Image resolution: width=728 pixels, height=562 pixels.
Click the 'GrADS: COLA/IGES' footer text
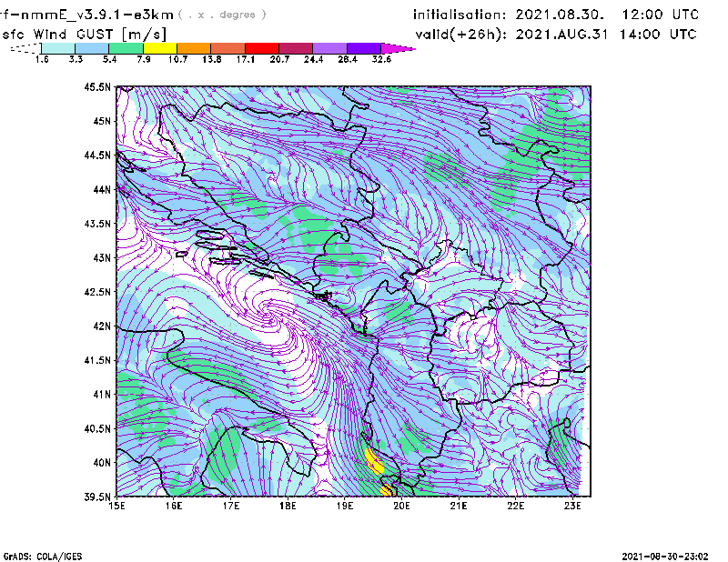click(43, 557)
